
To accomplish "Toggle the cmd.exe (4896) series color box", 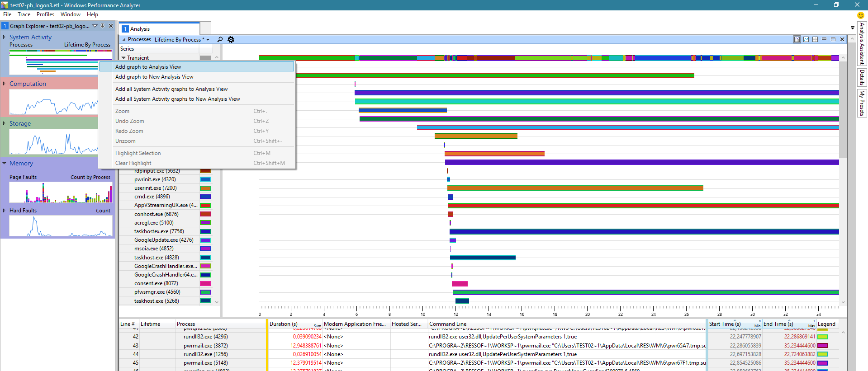I will coord(205,197).
